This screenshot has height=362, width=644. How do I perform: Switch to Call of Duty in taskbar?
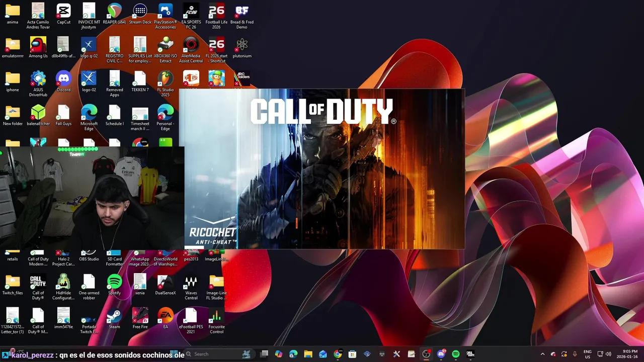470,354
